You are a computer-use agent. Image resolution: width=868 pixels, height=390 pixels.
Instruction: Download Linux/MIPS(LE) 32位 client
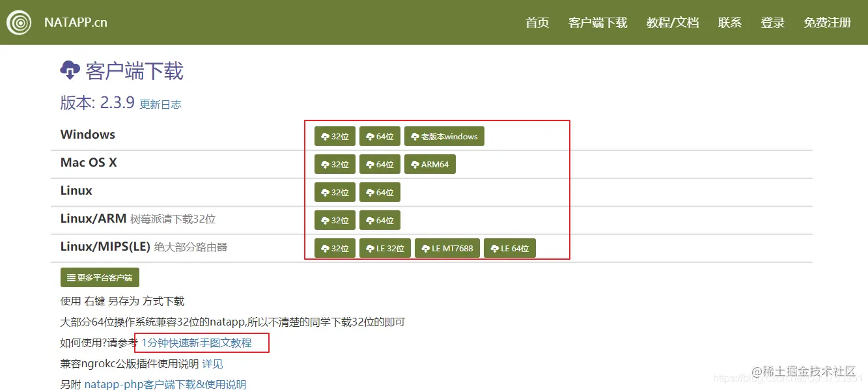pyautogui.click(x=335, y=248)
